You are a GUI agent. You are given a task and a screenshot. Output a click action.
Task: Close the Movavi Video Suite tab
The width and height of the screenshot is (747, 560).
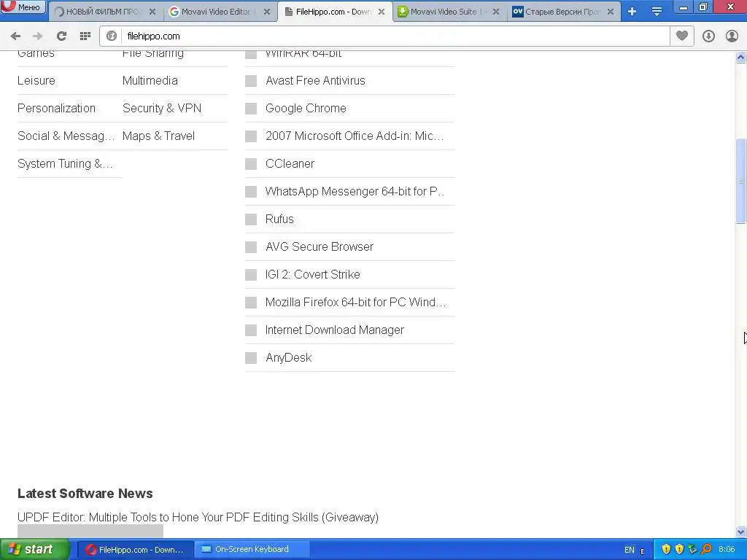pyautogui.click(x=496, y=12)
